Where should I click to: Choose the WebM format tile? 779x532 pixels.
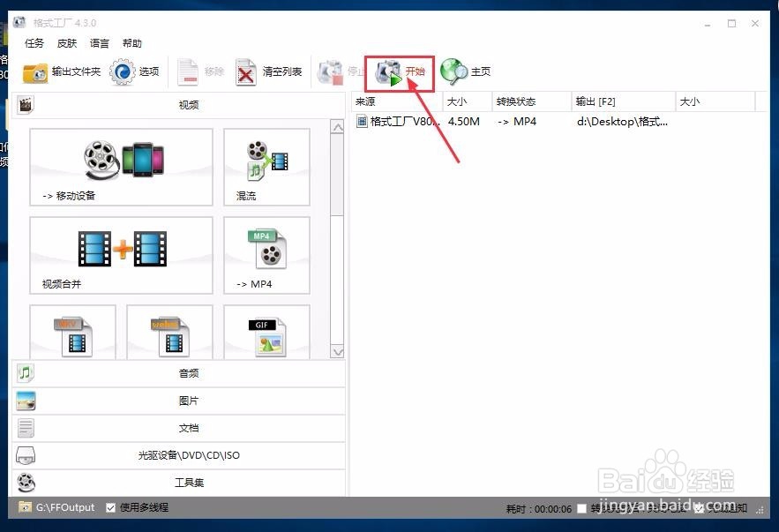coord(170,332)
